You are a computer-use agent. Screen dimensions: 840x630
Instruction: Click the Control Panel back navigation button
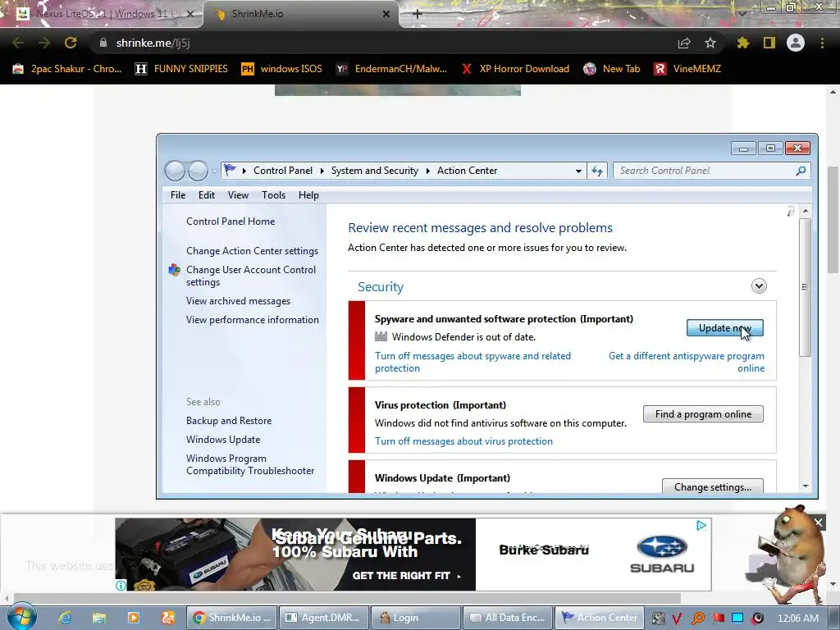tap(175, 171)
